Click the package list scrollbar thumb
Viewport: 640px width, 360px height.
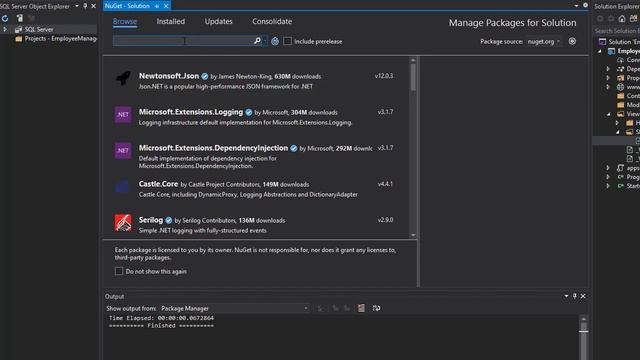(x=413, y=77)
